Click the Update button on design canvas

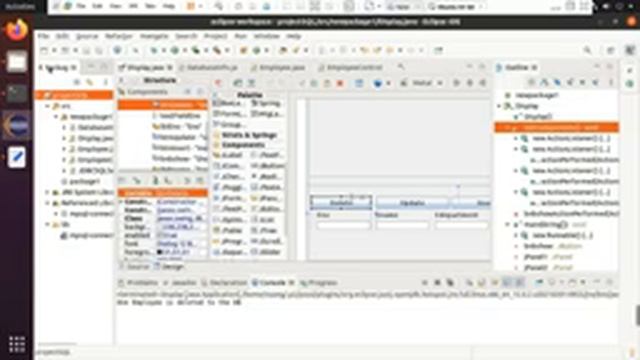[x=412, y=203]
